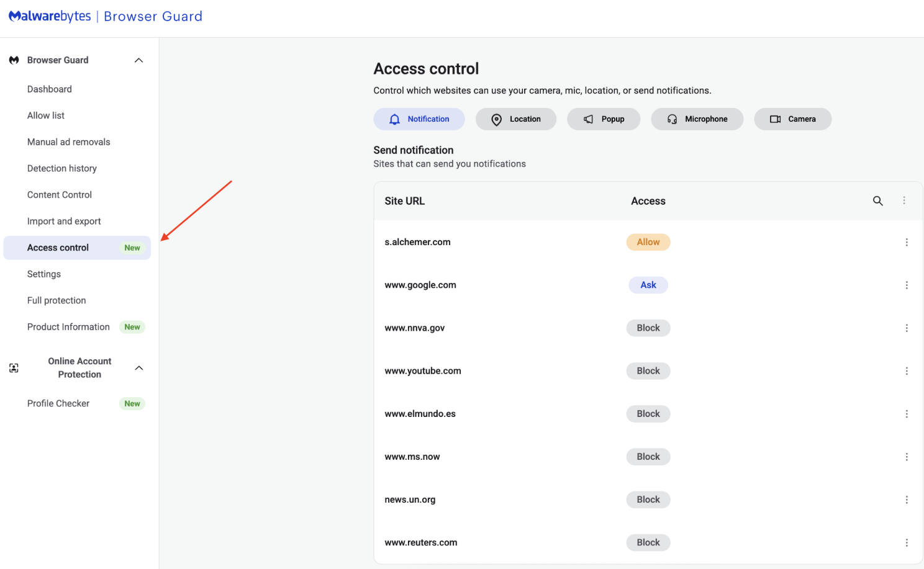The width and height of the screenshot is (924, 569).
Task: Select the Camera permission tab
Action: click(792, 119)
